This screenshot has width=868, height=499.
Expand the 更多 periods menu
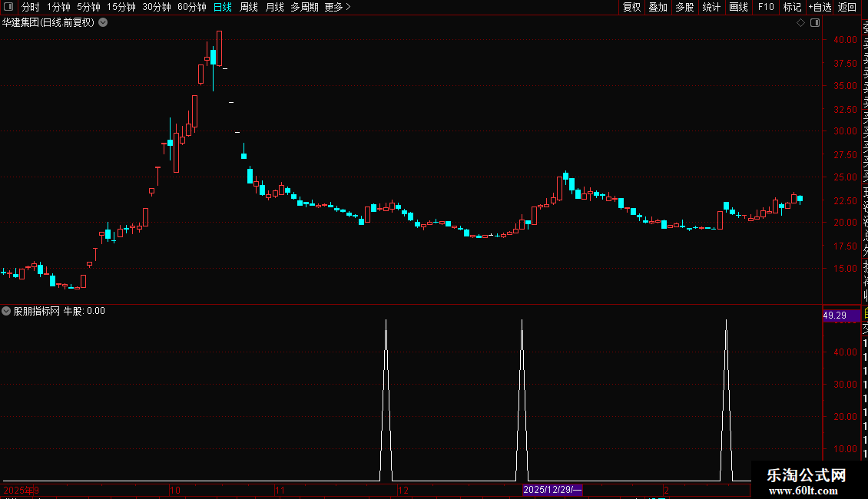pyautogui.click(x=338, y=7)
